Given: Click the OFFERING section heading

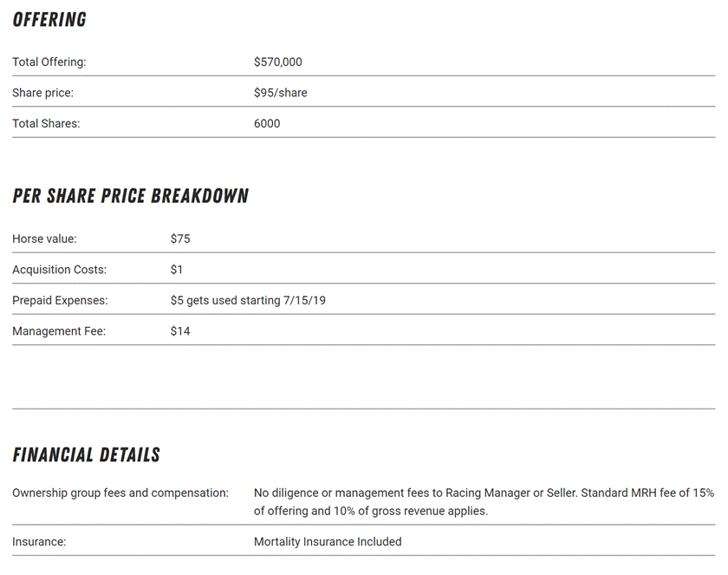Looking at the screenshot, I should tap(49, 20).
